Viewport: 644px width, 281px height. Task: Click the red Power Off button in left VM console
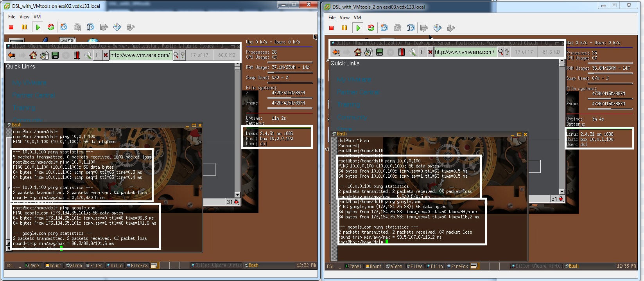coord(11,27)
